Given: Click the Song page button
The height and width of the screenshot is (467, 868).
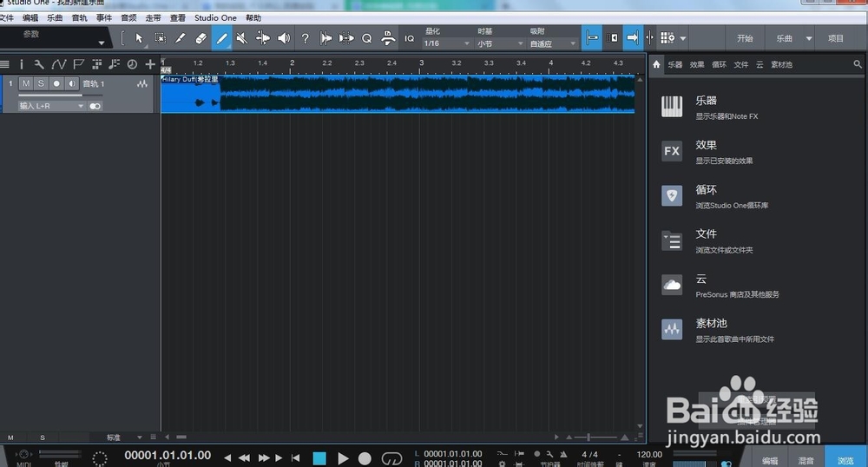Looking at the screenshot, I should pyautogui.click(x=784, y=38).
